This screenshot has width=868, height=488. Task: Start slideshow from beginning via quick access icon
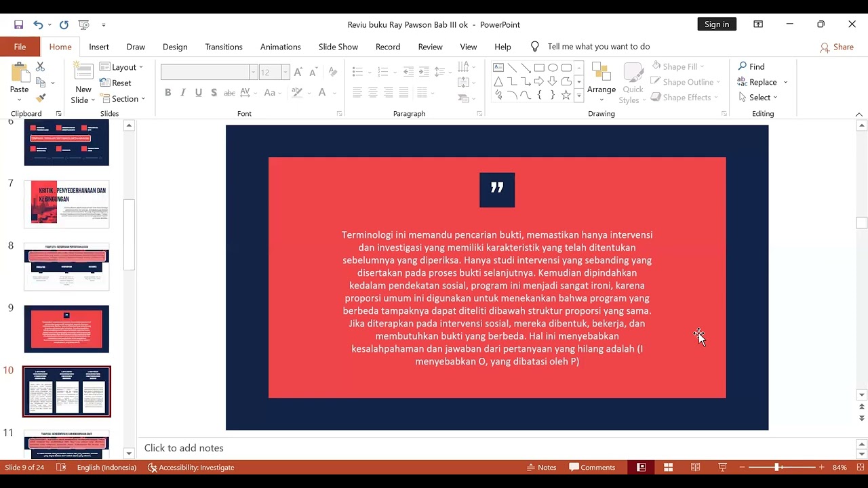click(84, 24)
